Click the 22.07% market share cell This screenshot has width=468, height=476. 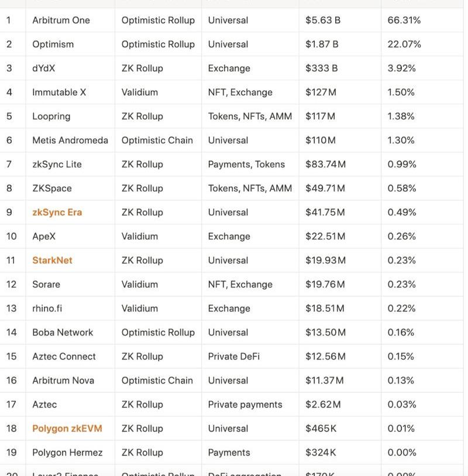click(x=404, y=44)
